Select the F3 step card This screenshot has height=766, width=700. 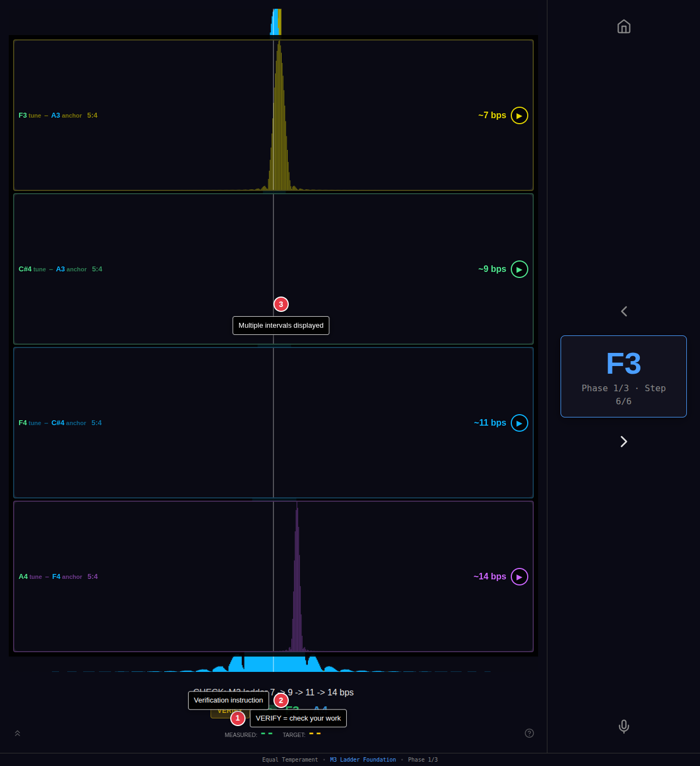pos(623,376)
